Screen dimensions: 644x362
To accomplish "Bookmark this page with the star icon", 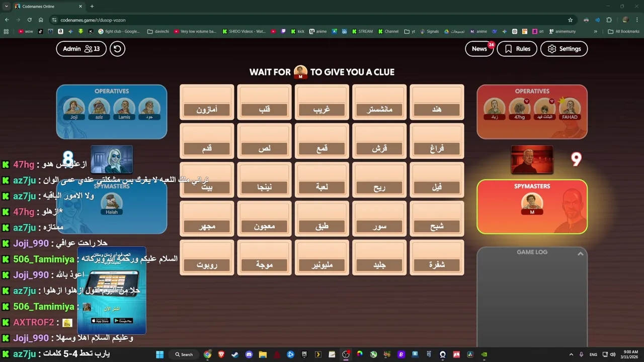I will 570,20.
